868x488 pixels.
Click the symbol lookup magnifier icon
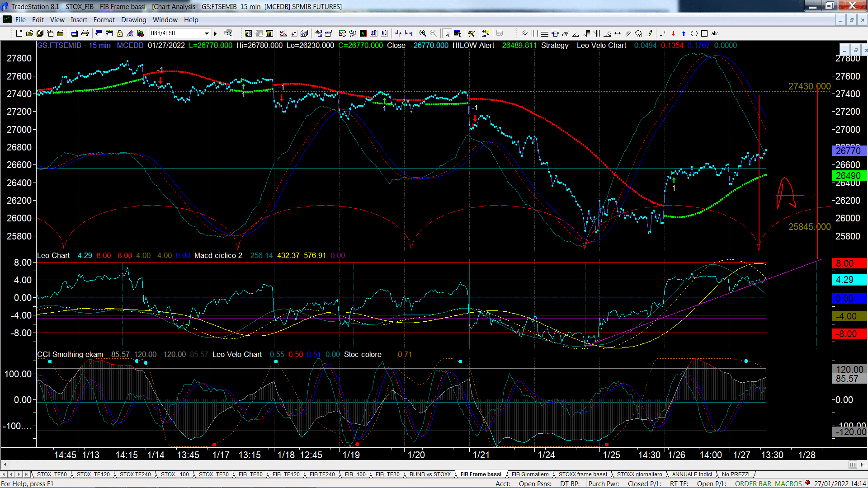[228, 33]
